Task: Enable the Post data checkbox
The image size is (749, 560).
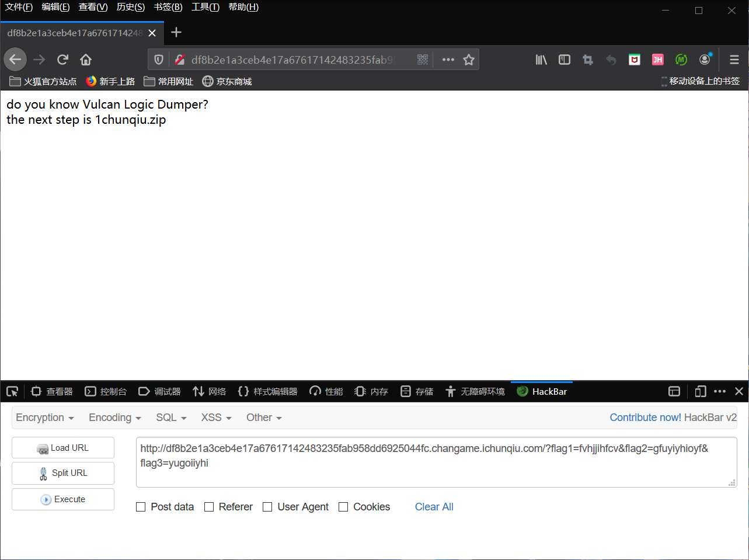Action: pyautogui.click(x=141, y=507)
